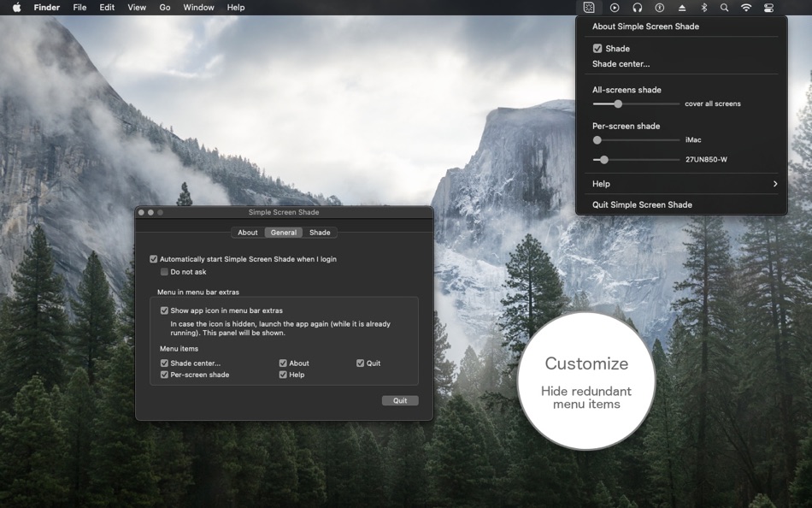Toggle the Shade checkbox in the menu
The image size is (812, 508).
tap(597, 48)
